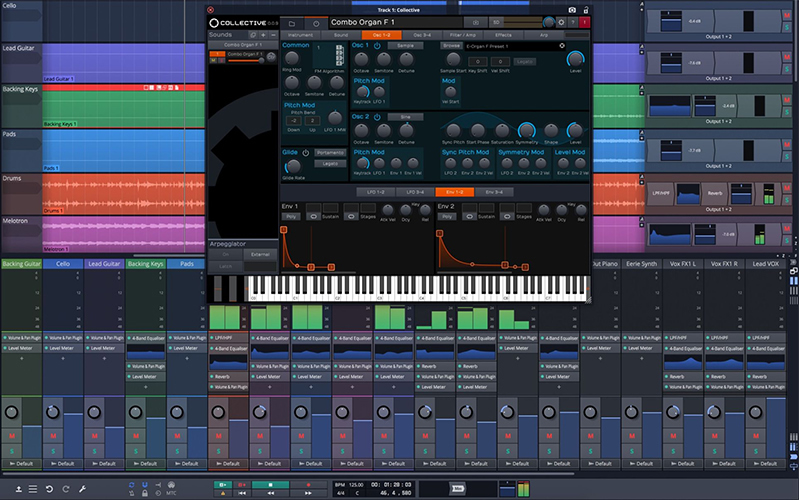The height and width of the screenshot is (500, 800).
Task: Switch to the Effects tab
Action: pyautogui.click(x=503, y=35)
